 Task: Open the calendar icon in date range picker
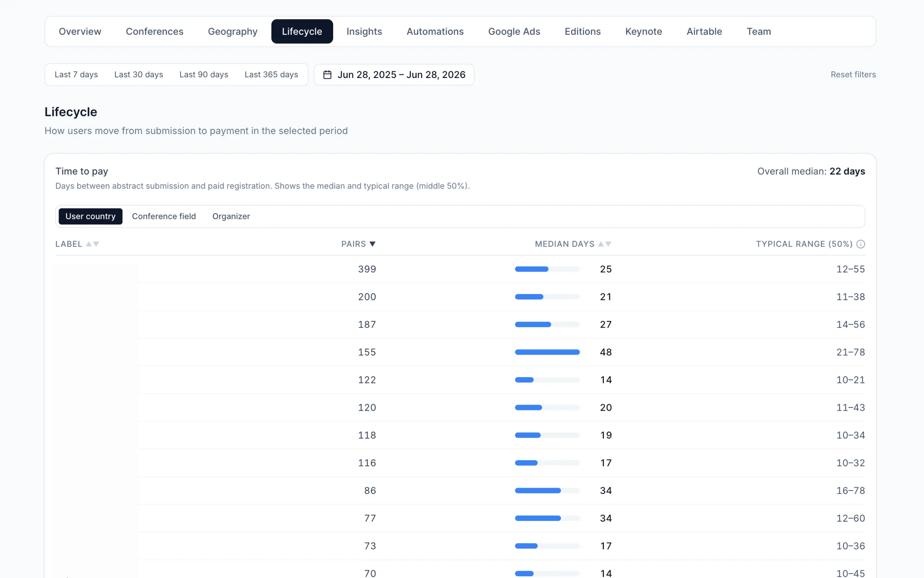pyautogui.click(x=327, y=74)
